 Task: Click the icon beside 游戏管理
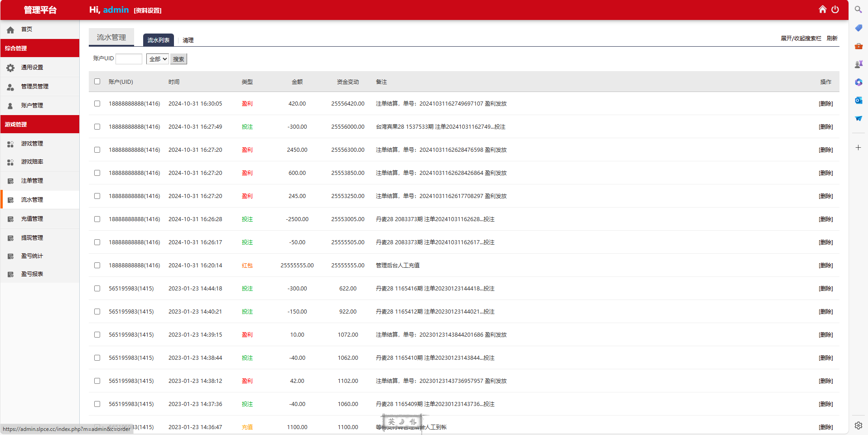click(x=10, y=144)
